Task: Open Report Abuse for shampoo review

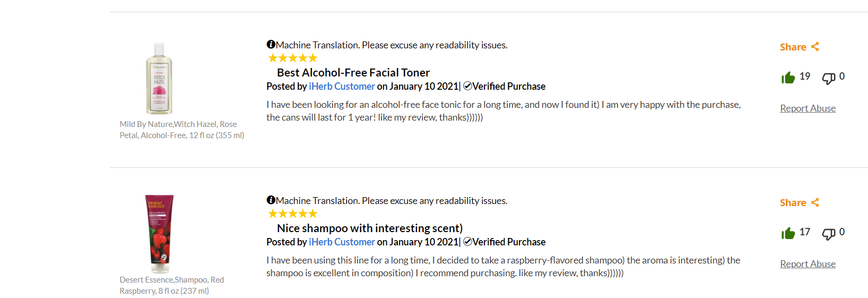Action: tap(808, 264)
